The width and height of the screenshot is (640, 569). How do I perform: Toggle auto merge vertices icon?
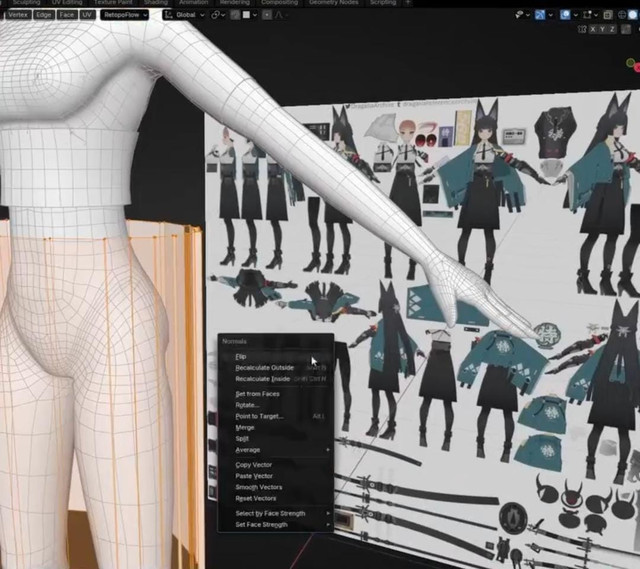coord(626,29)
